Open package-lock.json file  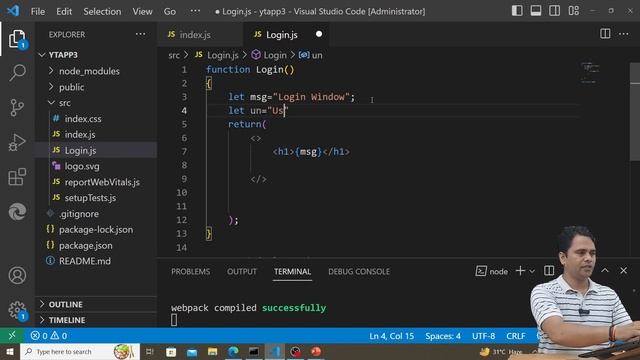96,229
